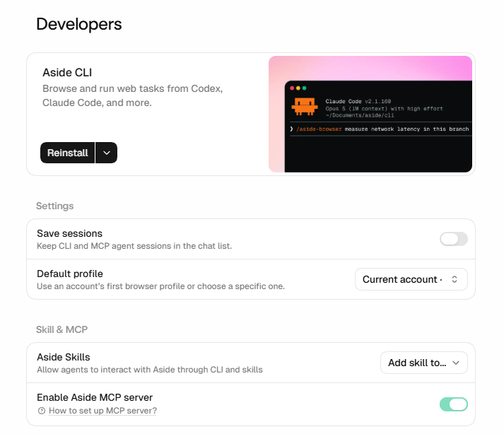This screenshot has height=434, width=504.
Task: Open the How to set up MCP server link
Action: [x=102, y=411]
